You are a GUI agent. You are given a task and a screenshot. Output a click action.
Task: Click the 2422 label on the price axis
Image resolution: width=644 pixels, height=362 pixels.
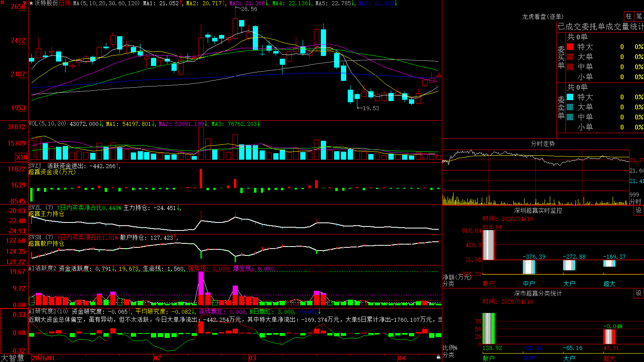19,40
